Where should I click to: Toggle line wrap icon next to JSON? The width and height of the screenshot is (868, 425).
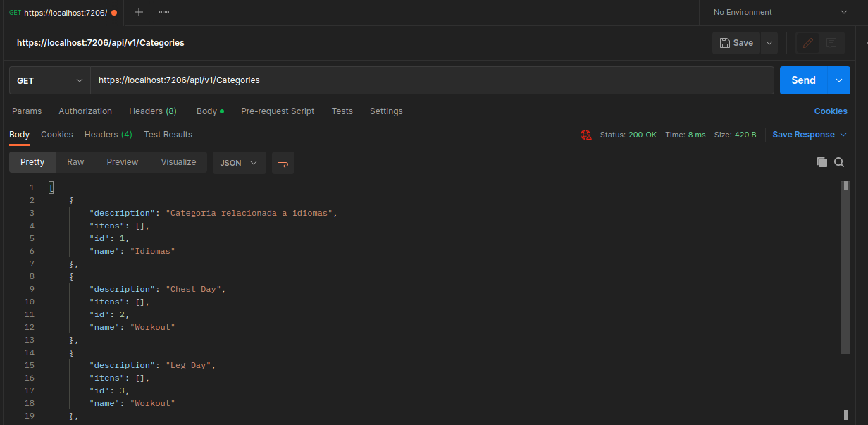(x=283, y=163)
